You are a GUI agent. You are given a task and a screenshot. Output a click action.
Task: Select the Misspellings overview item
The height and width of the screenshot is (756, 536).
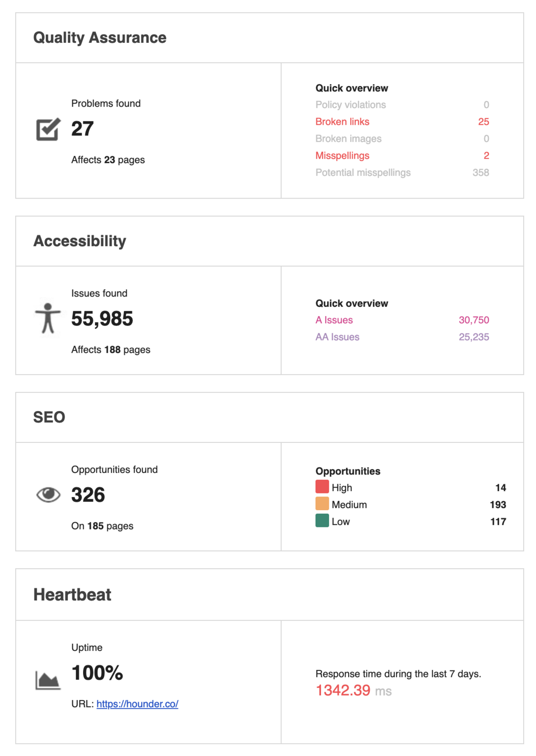tap(342, 156)
